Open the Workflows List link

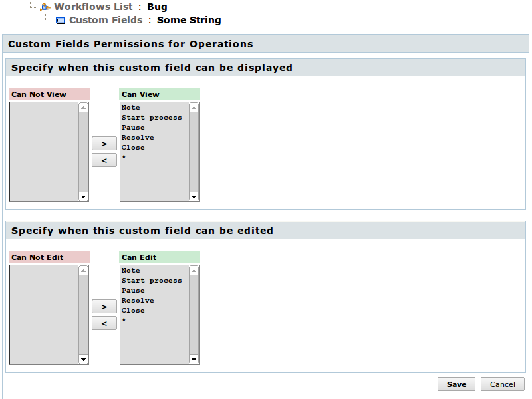tap(93, 7)
